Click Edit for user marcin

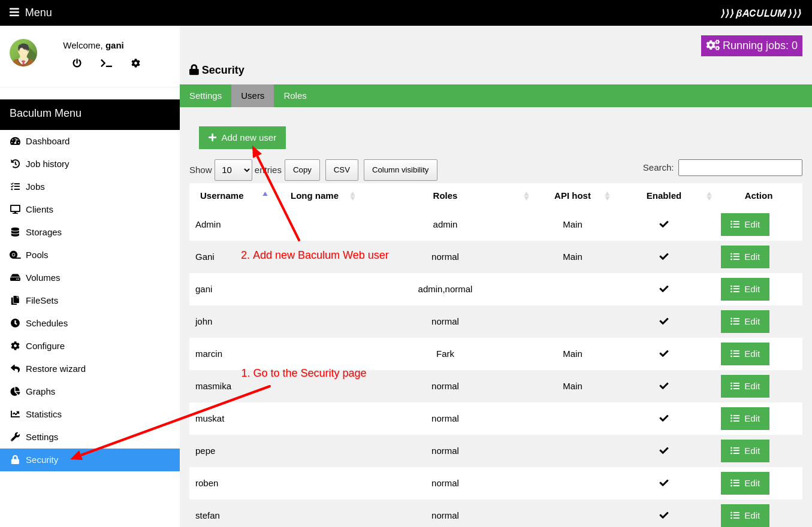pyautogui.click(x=745, y=354)
